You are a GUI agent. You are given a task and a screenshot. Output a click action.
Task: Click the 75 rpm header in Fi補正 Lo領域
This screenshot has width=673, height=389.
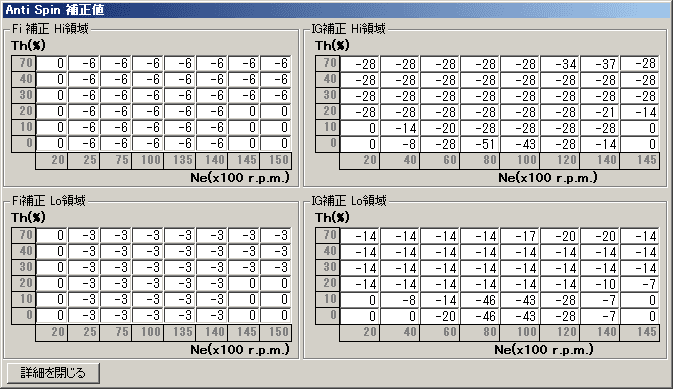tap(116, 332)
